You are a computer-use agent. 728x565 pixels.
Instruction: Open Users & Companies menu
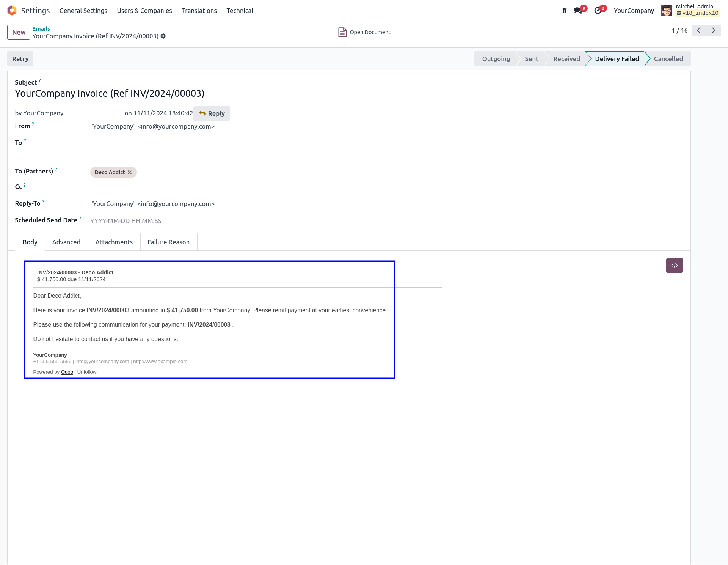click(x=144, y=11)
